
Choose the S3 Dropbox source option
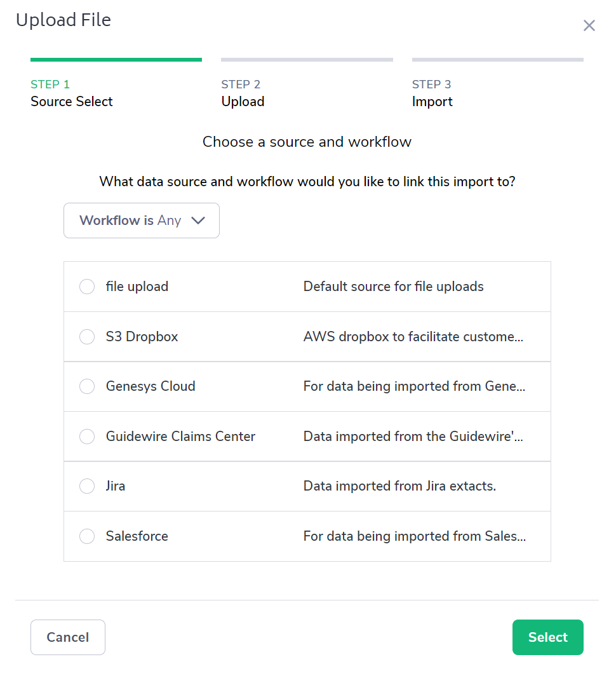coord(87,337)
